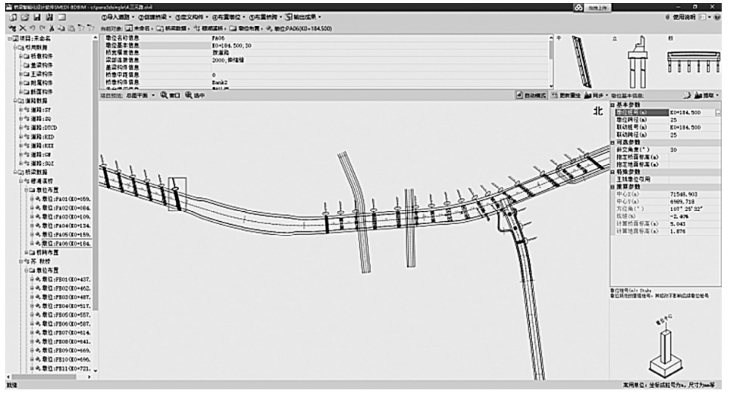
Task: Open the 总图平面 preview dropdown
Action: (153, 96)
